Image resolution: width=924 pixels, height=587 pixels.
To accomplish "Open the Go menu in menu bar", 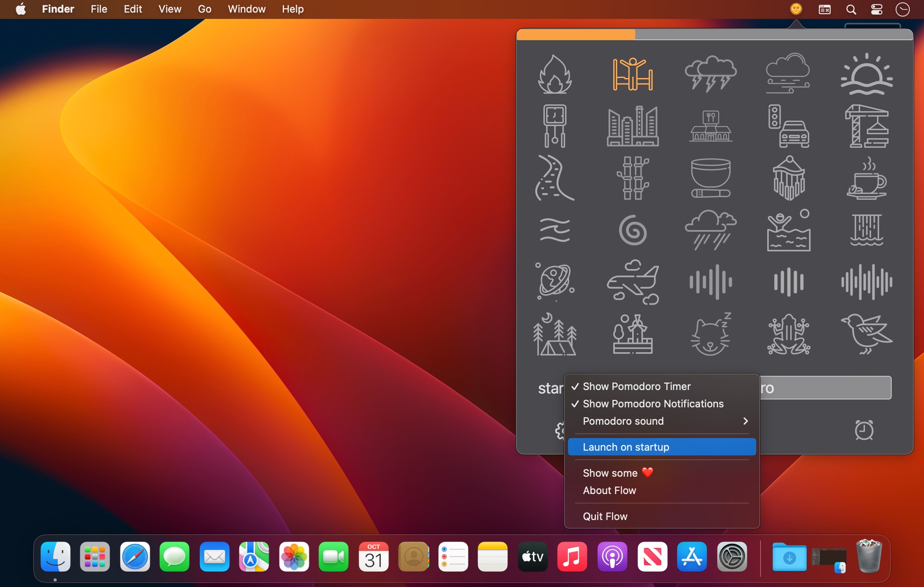I will click(204, 9).
